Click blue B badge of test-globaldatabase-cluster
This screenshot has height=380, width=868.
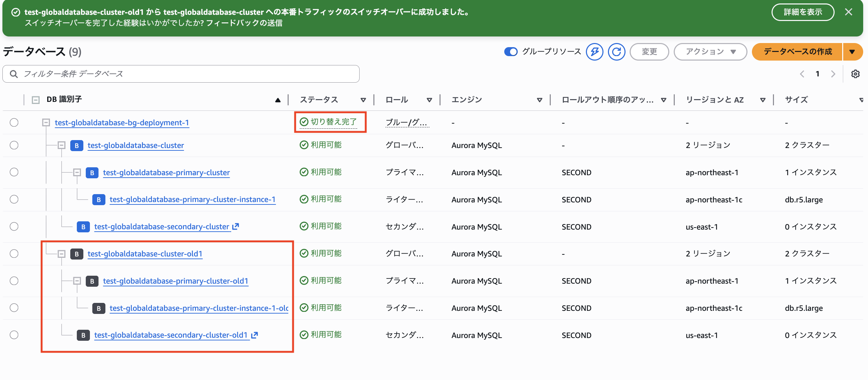click(x=76, y=146)
